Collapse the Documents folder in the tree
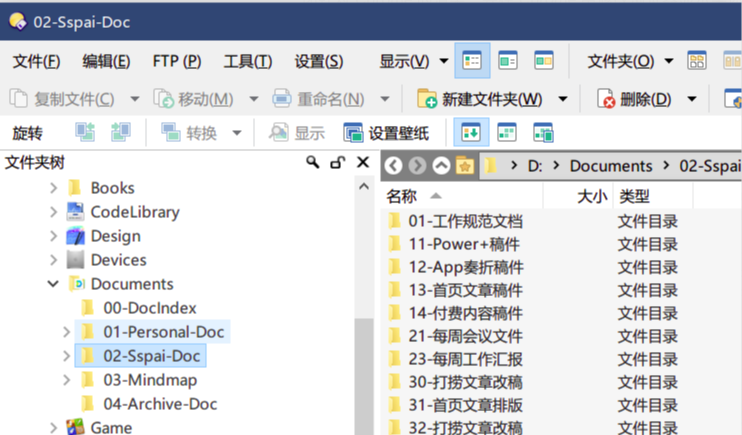 54,284
